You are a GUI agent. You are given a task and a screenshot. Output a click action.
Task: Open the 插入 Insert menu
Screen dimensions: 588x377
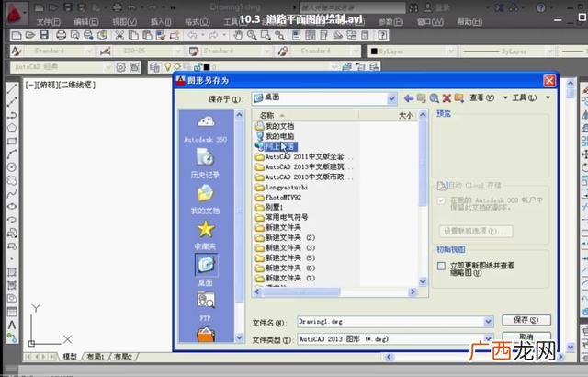pos(161,22)
